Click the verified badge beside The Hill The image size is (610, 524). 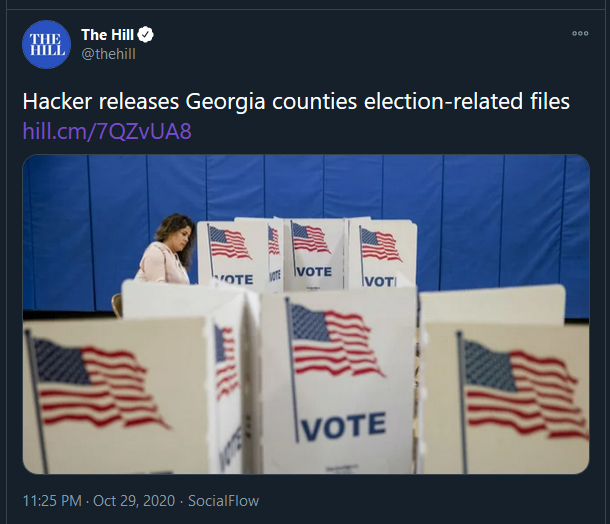click(146, 35)
